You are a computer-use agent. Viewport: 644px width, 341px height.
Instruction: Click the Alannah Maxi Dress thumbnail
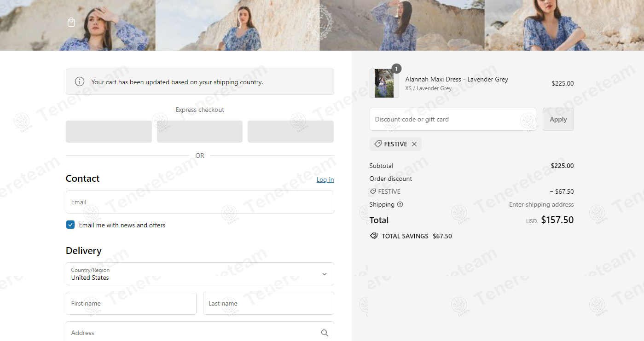click(384, 83)
